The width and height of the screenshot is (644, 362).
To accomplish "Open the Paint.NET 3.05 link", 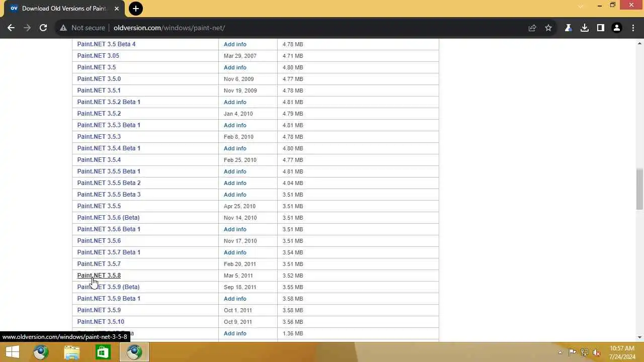I will [x=98, y=56].
